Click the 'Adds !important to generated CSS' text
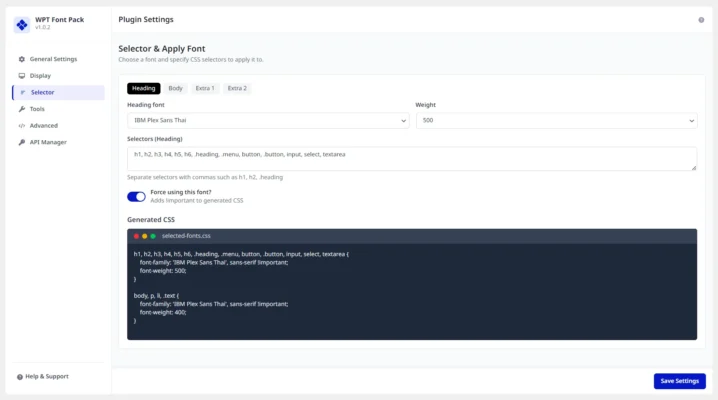Screen dimensions: 718x400 coord(197,200)
